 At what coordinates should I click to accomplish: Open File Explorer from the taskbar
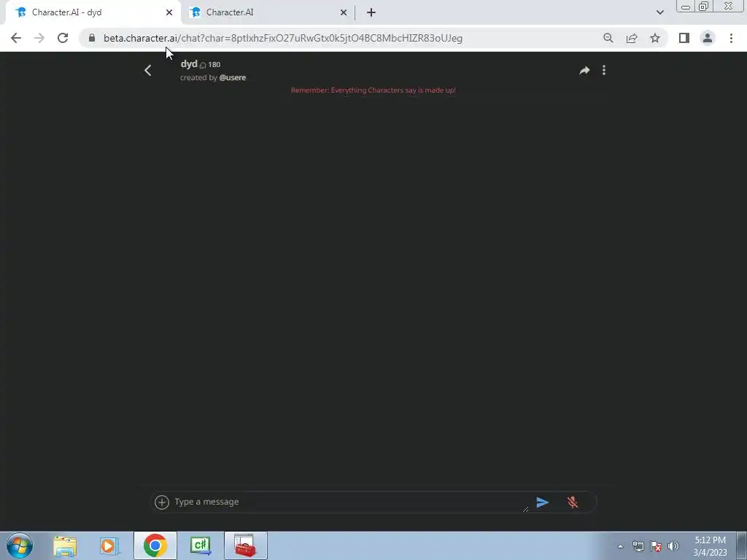coord(65,546)
